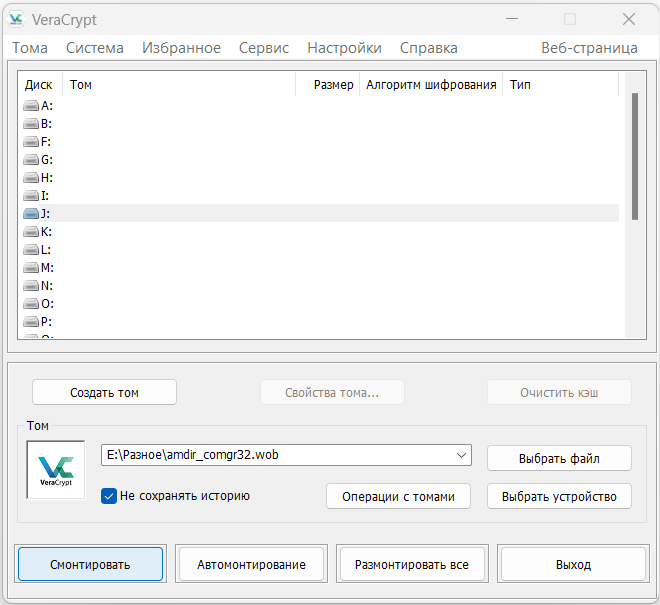The height and width of the screenshot is (605, 660).
Task: Open the Настройки menu
Action: (x=344, y=48)
